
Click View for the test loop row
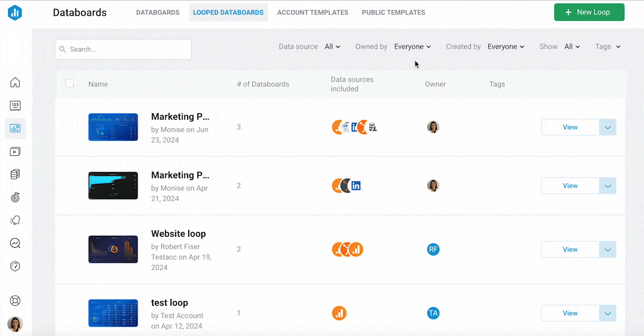tap(570, 313)
